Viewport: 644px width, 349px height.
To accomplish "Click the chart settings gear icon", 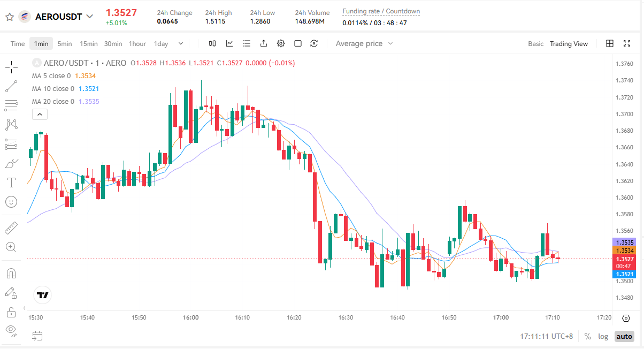I will 281,43.
